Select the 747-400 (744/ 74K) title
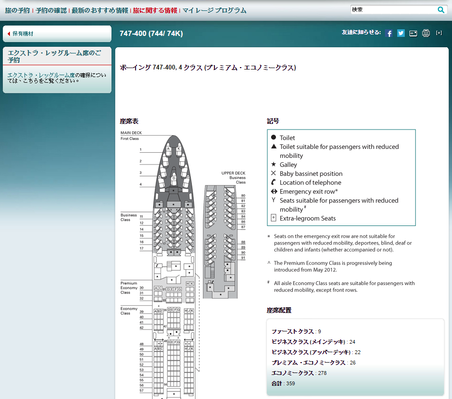 (151, 33)
